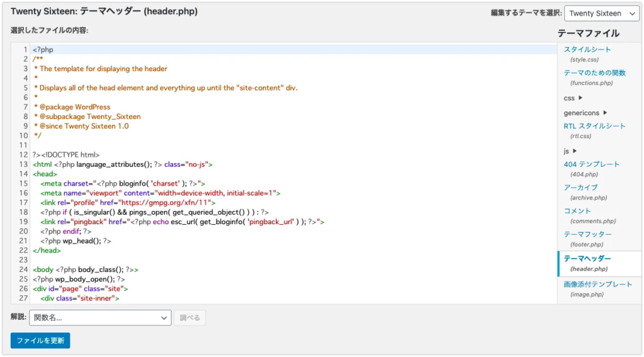This screenshot has width=644, height=357.
Task: Click line 1 containing <?php in editor
Action: 43,50
